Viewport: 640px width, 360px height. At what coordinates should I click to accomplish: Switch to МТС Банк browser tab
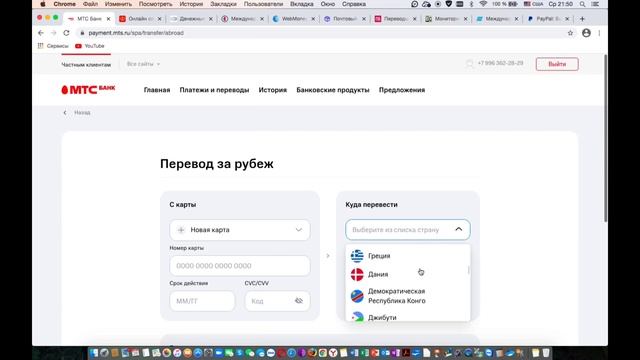(x=89, y=19)
